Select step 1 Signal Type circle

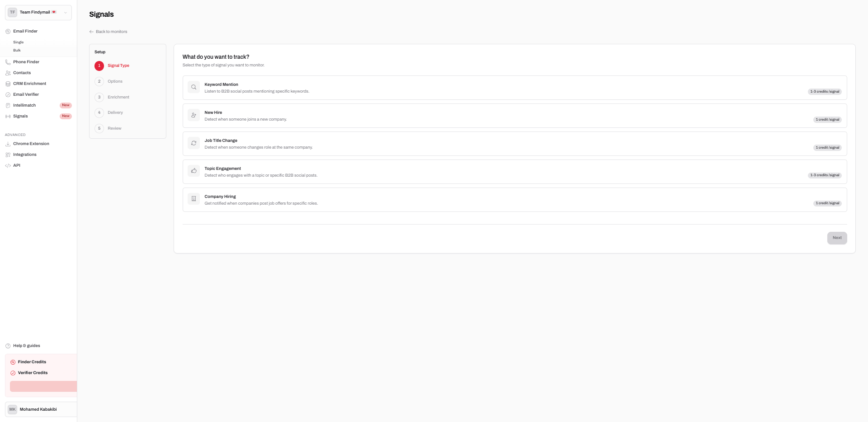[99, 66]
